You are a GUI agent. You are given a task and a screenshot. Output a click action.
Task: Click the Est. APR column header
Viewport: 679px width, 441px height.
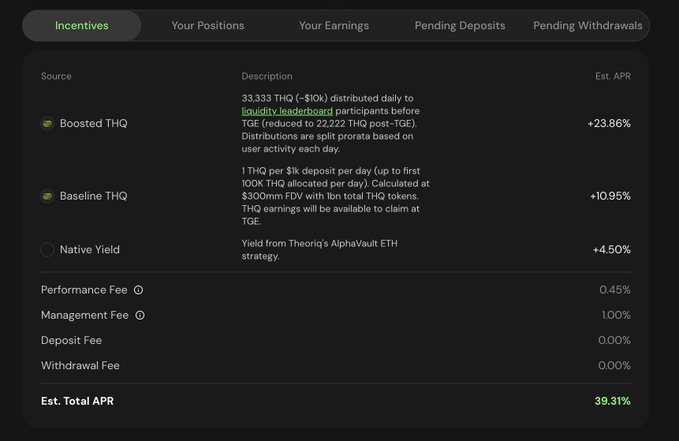[x=612, y=76]
